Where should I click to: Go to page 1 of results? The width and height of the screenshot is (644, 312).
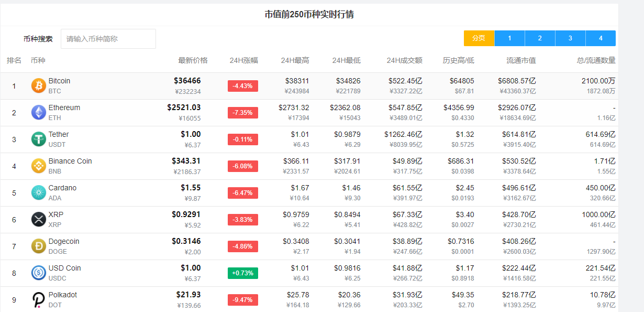coord(509,38)
